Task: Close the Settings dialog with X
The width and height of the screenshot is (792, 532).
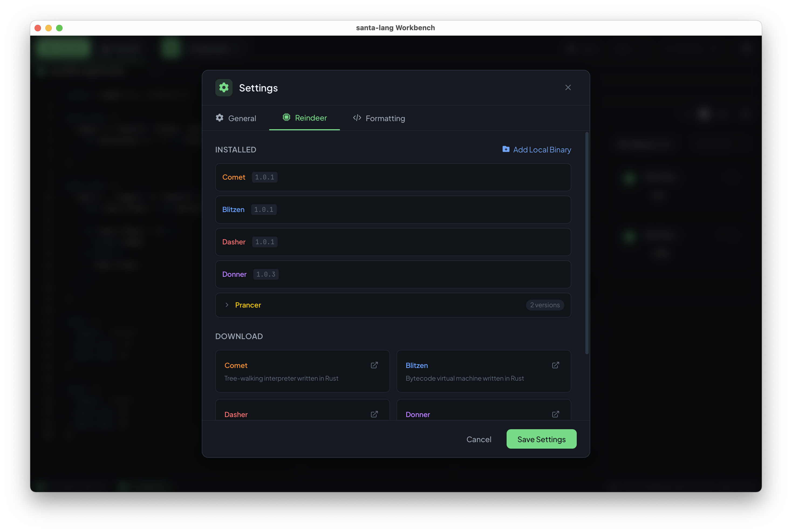Action: pos(568,87)
